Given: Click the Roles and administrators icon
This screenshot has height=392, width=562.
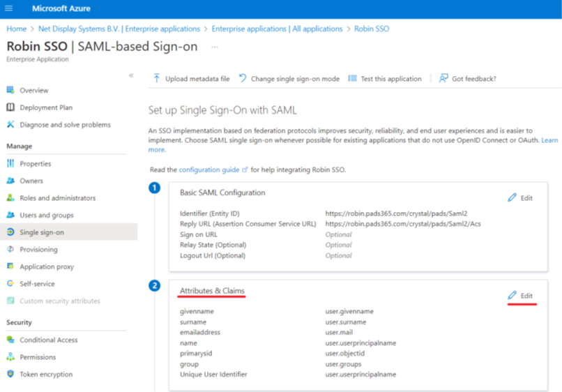Looking at the screenshot, I should (10, 197).
